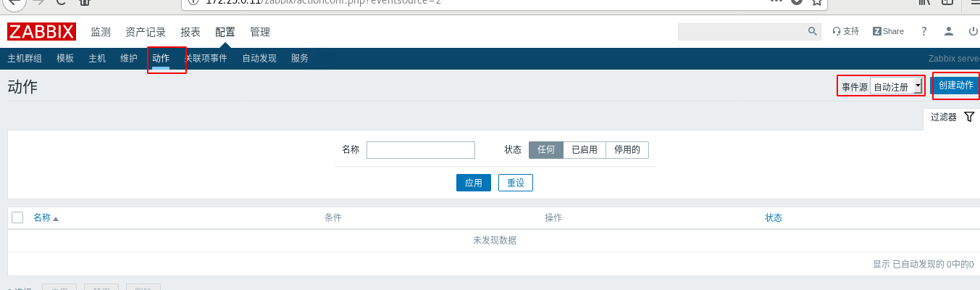The height and width of the screenshot is (290, 980).
Task: Click the 未发现数据 text
Action: 495,240
